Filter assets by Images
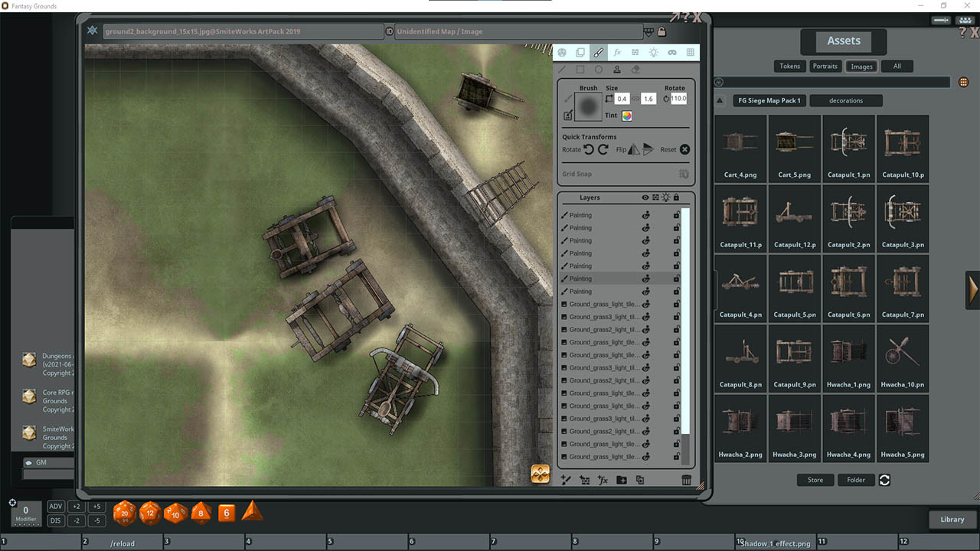The width and height of the screenshot is (980, 551). [x=861, y=66]
